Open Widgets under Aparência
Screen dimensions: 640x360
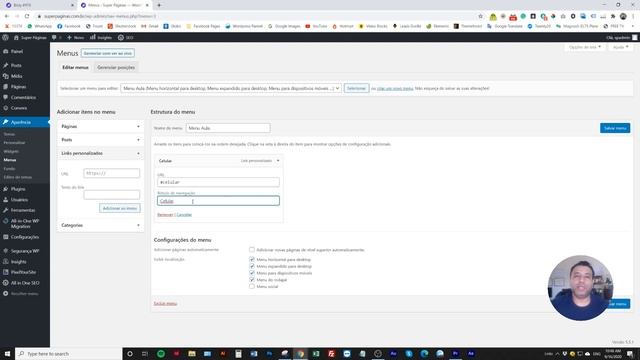point(11,151)
